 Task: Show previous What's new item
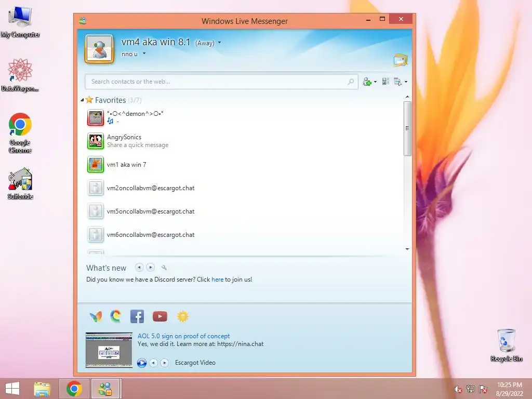point(139,268)
